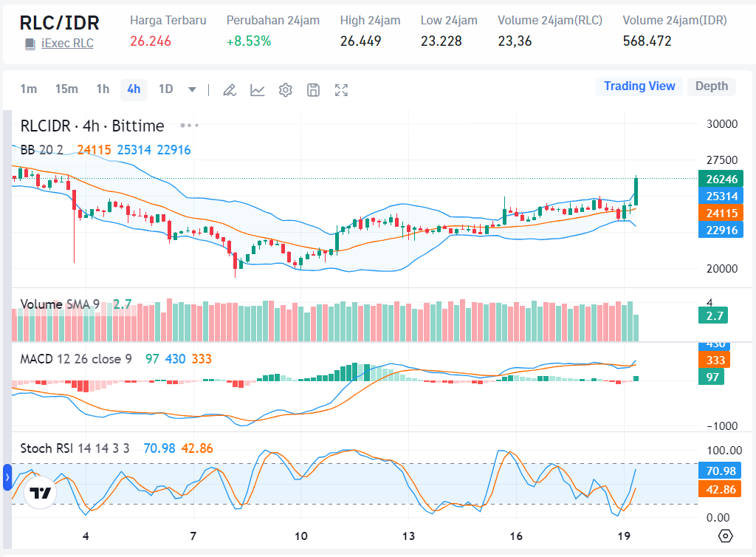Choose the 1D timeframe
Viewport: 756px width, 557px height.
(x=166, y=89)
